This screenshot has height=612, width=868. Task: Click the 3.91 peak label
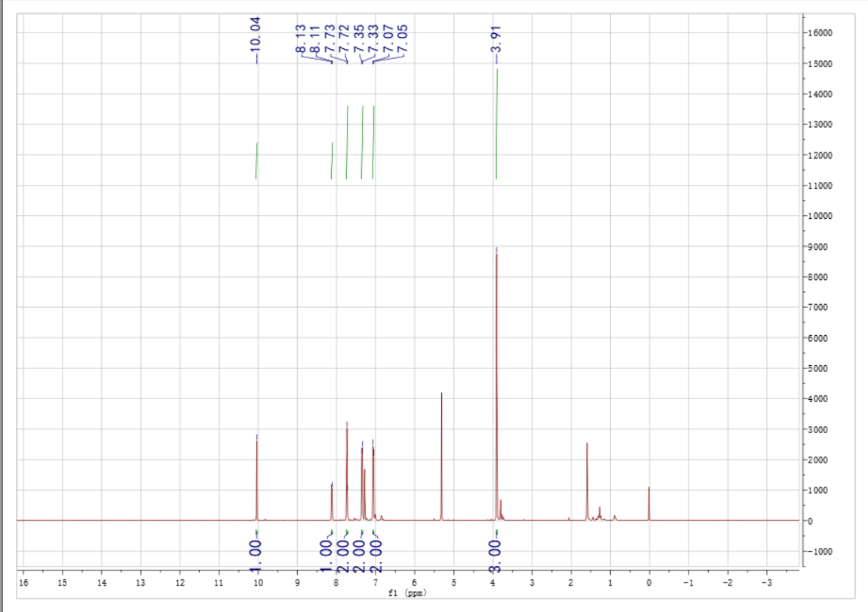(x=496, y=38)
